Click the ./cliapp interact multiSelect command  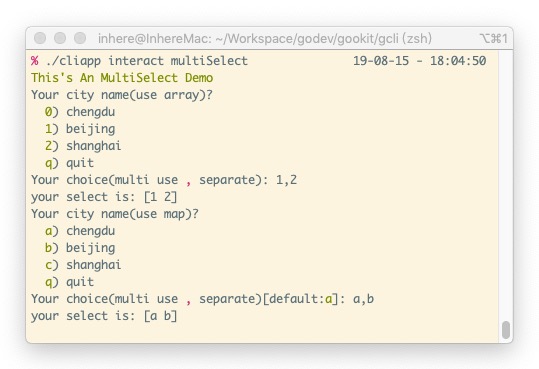(x=146, y=61)
